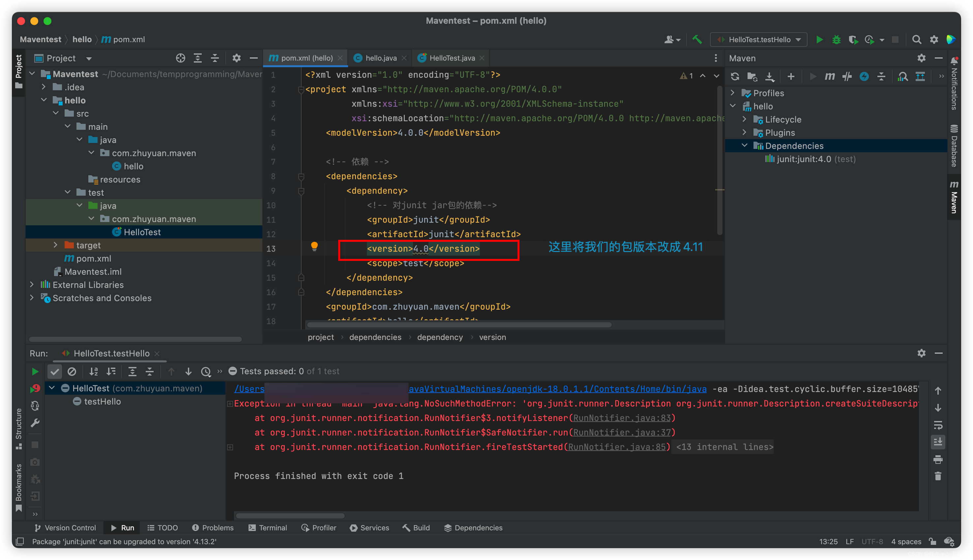This screenshot has height=560, width=973.
Task: Open IDE settings gear in top toolbar
Action: (934, 40)
